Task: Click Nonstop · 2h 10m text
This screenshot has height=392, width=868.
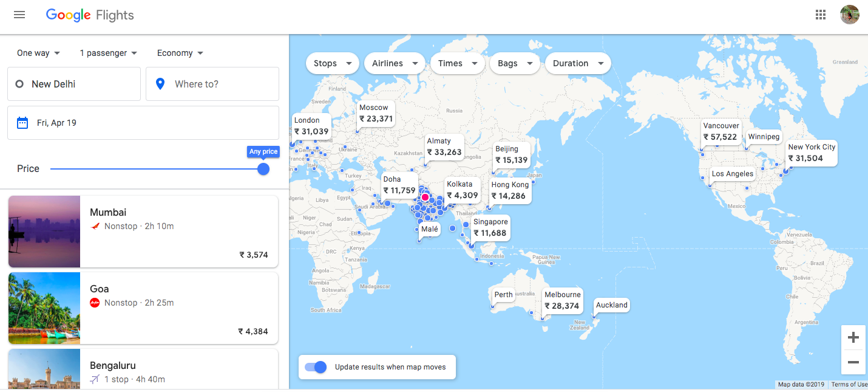Action: [139, 226]
